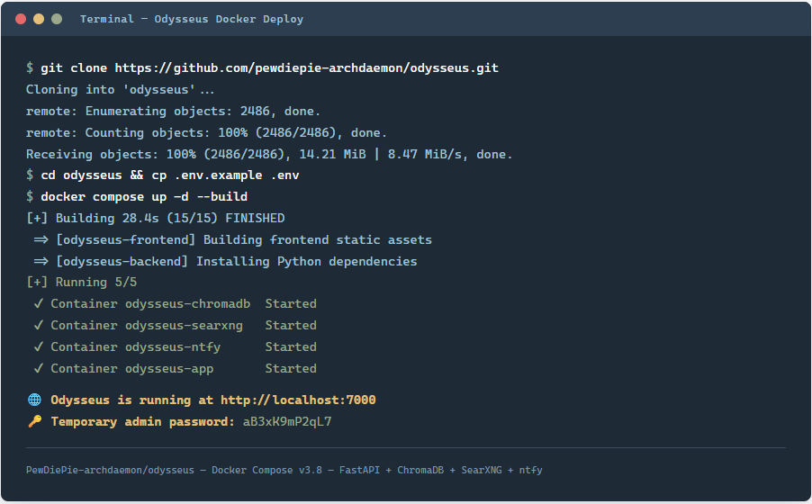Click the 'Enumerating objects: 2486, done.' line
The width and height of the screenshot is (812, 504).
173,111
